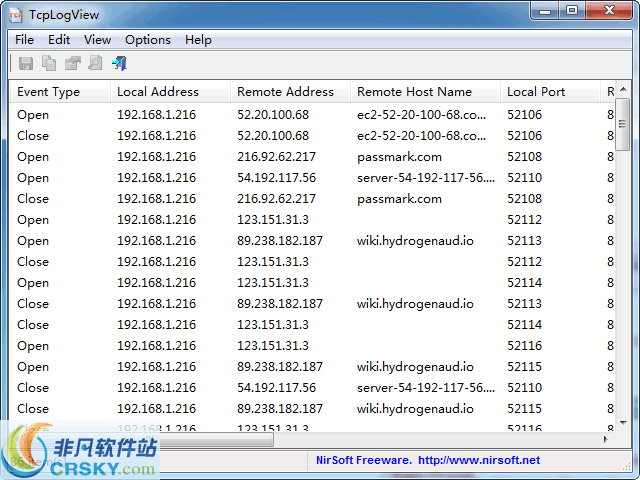640x480 pixels.
Task: Sort by the Local Port column header
Action: 551,91
